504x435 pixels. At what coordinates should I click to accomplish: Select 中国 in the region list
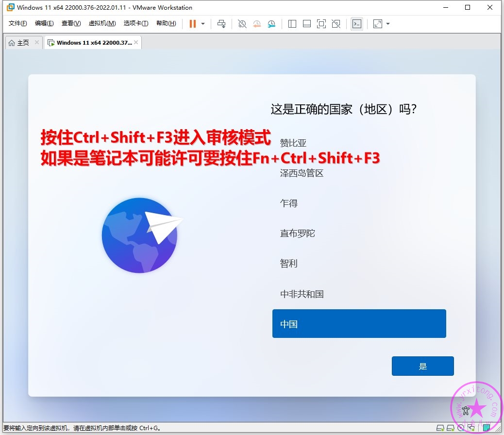(359, 324)
